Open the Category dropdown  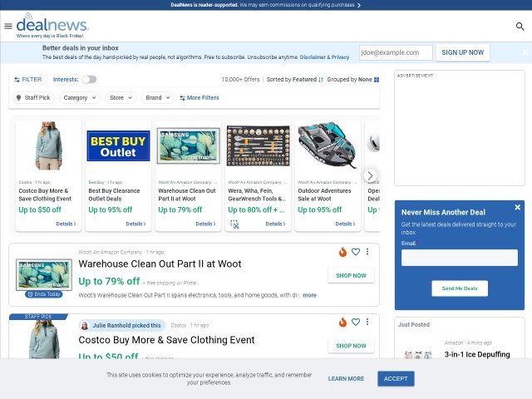pos(80,98)
